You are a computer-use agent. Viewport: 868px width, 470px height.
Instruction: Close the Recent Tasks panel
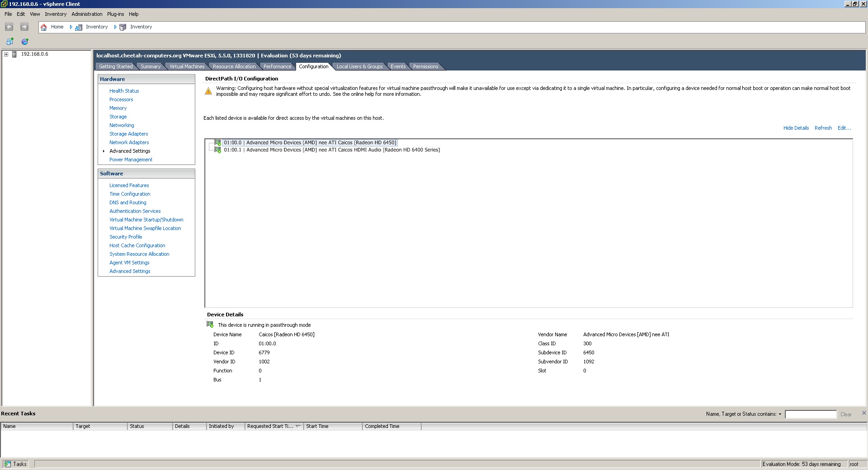[864, 413]
